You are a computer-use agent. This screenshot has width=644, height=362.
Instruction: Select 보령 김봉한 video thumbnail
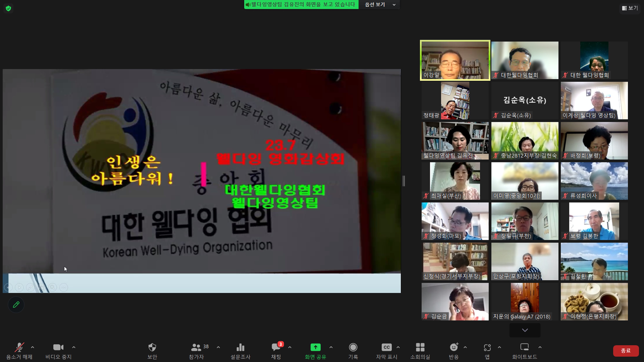click(594, 221)
